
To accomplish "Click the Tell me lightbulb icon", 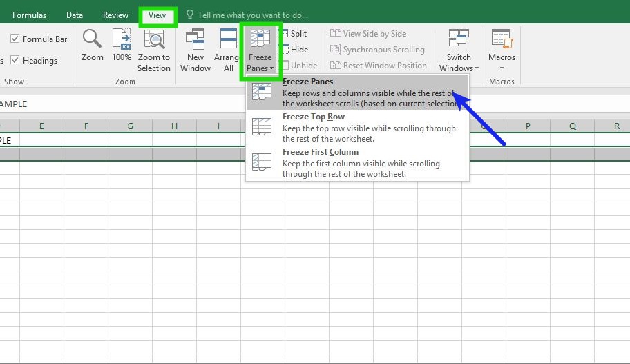I will [190, 15].
